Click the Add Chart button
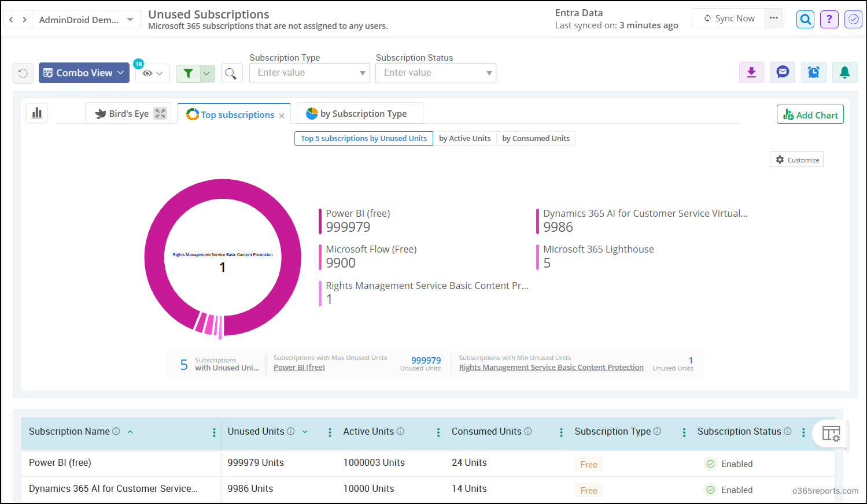 (810, 114)
